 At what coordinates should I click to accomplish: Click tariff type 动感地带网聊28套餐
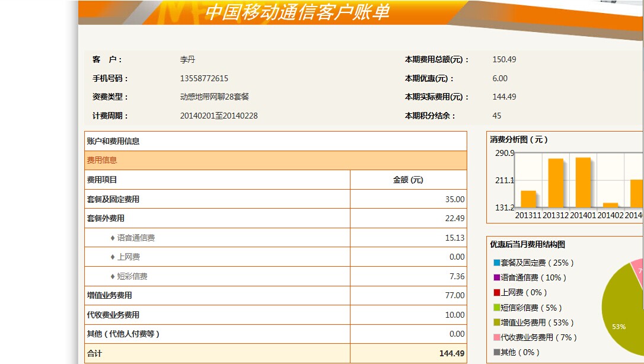(x=215, y=97)
